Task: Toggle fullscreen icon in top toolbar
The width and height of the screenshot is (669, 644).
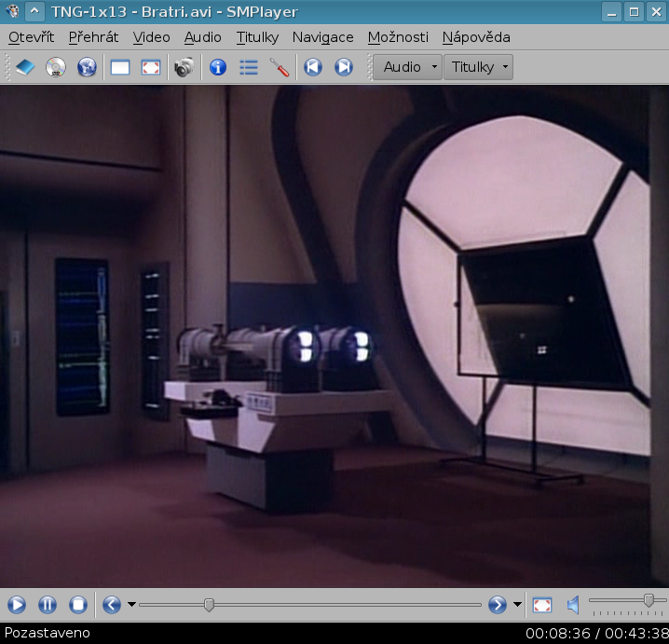Action: pyautogui.click(x=151, y=67)
